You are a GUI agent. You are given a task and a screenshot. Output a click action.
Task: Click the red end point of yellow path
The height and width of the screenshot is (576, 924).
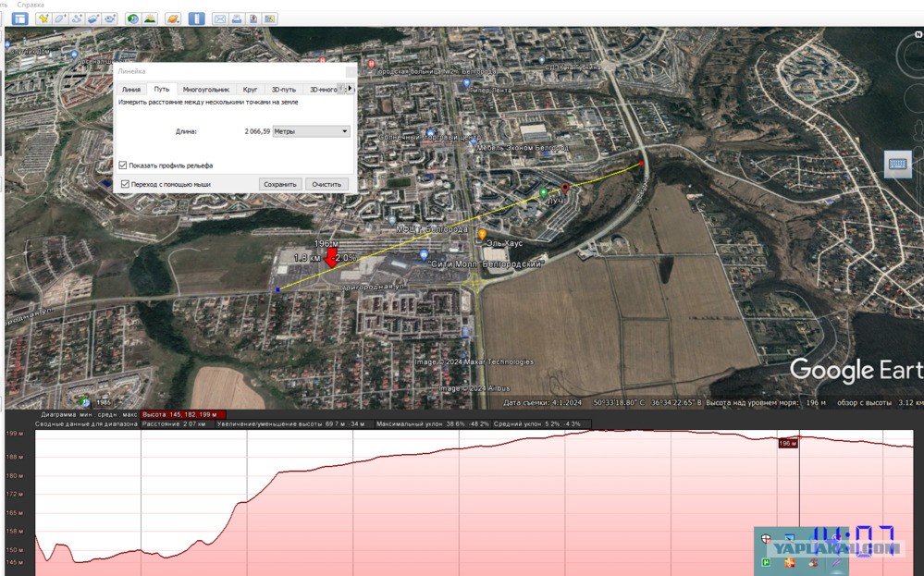click(641, 163)
